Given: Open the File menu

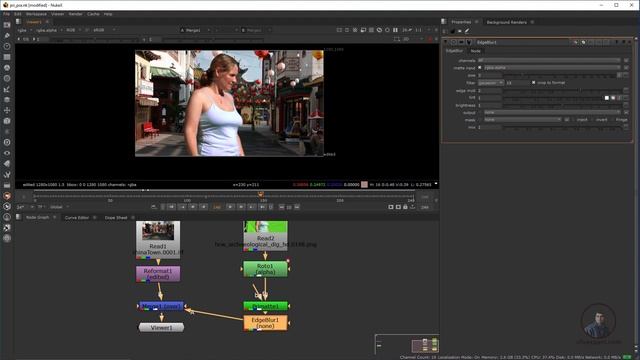Looking at the screenshot, I should click(7, 14).
